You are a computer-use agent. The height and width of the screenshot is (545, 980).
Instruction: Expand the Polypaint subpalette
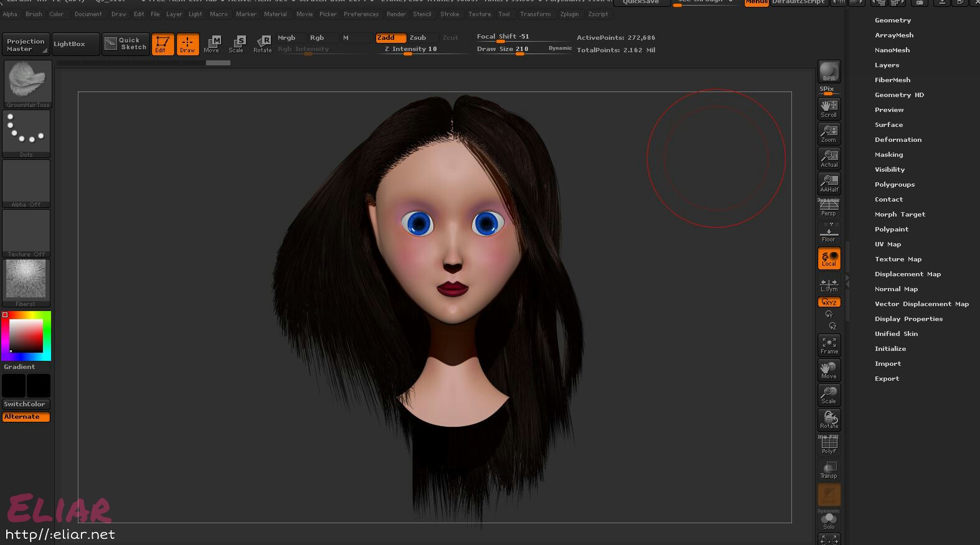click(892, 230)
